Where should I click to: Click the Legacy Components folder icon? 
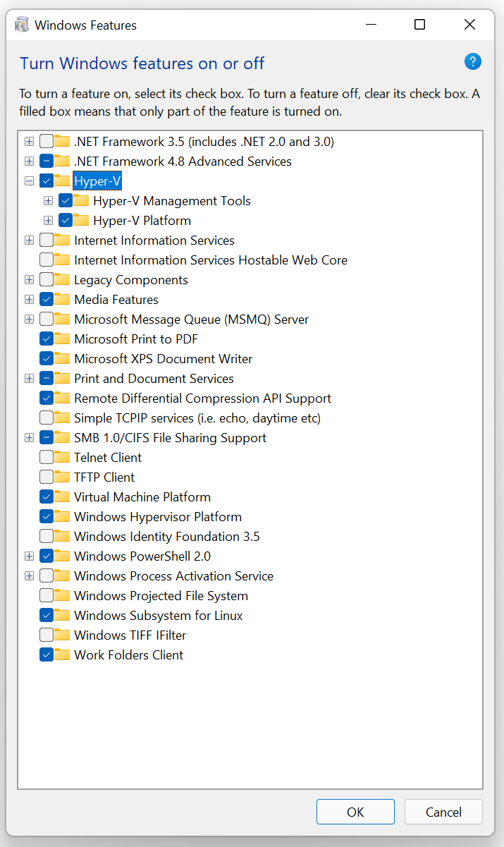62,279
